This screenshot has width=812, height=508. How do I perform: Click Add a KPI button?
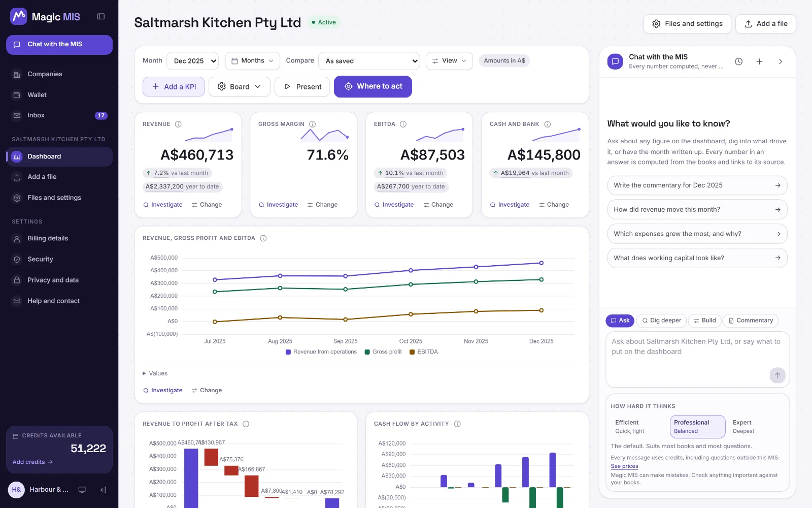coord(174,87)
